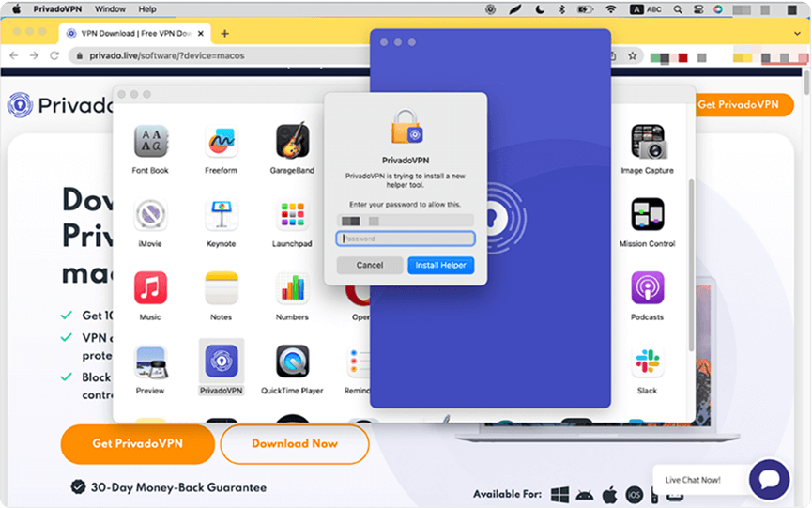Select the PrivadoVPN app icon

[222, 361]
